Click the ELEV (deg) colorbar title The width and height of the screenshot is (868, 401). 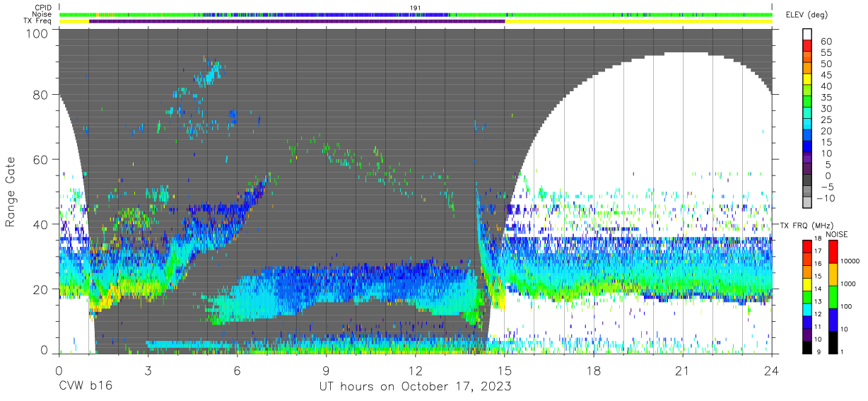pos(806,15)
